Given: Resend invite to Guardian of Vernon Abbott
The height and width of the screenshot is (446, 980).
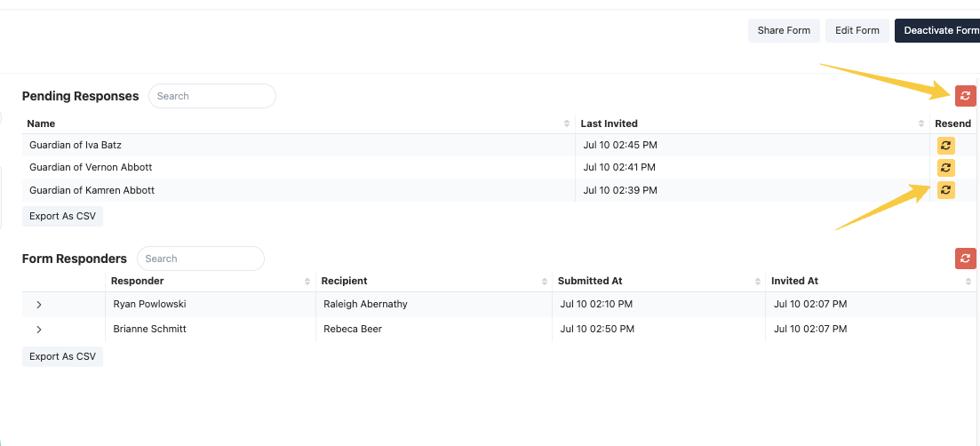Looking at the screenshot, I should click(x=945, y=167).
